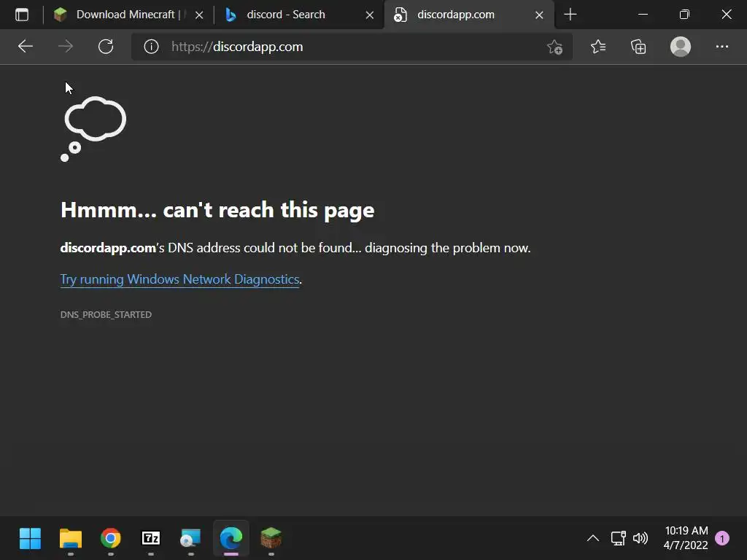The image size is (747, 560).
Task: Show hidden system tray icons
Action: click(x=592, y=539)
